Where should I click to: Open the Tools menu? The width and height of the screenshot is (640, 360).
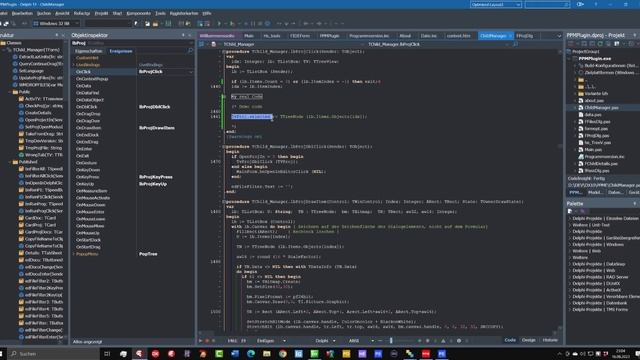pyautogui.click(x=160, y=13)
